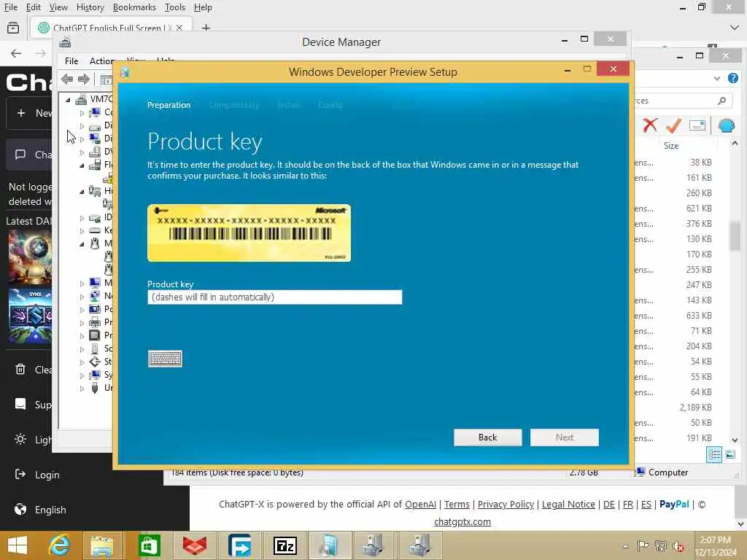Click the Size column header in Explorer
The image size is (747, 560).
pyautogui.click(x=671, y=146)
